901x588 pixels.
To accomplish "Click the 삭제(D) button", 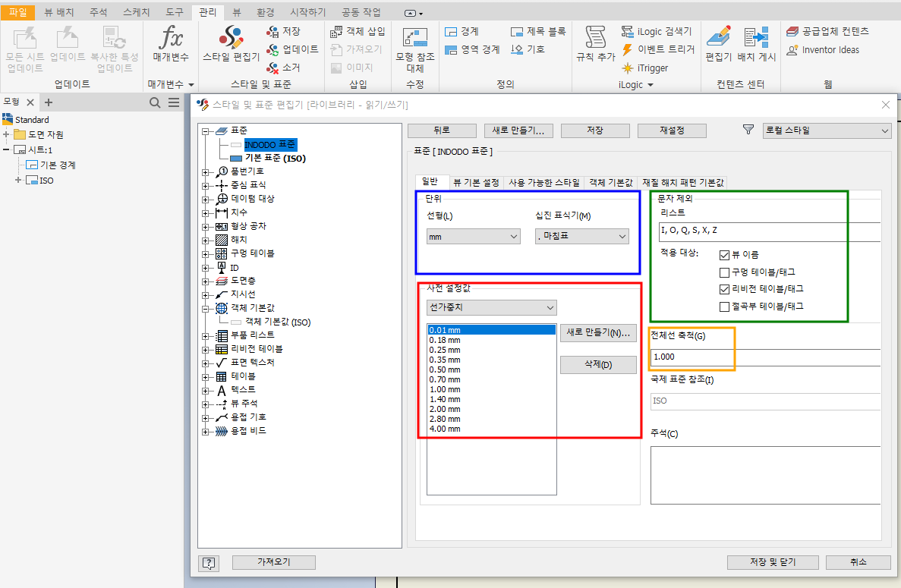I will coord(598,365).
